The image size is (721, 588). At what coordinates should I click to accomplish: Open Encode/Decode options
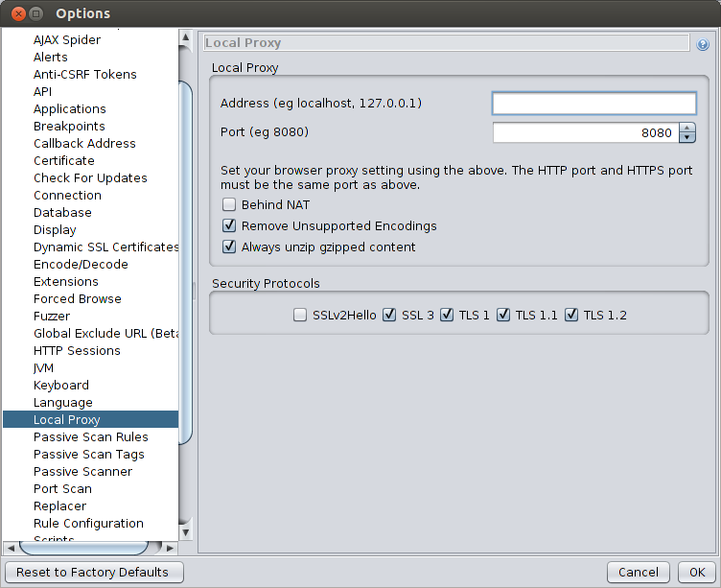coord(81,264)
